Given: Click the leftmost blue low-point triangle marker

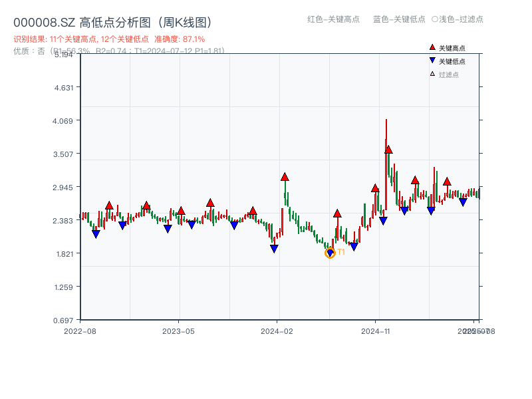Looking at the screenshot, I should 96,234.
